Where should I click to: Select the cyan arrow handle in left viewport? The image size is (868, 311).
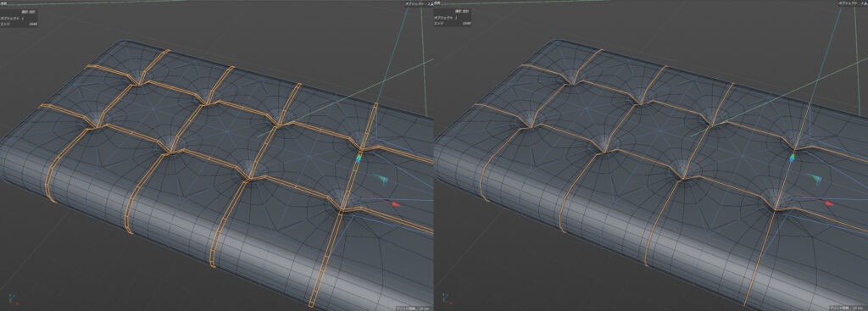pyautogui.click(x=381, y=179)
